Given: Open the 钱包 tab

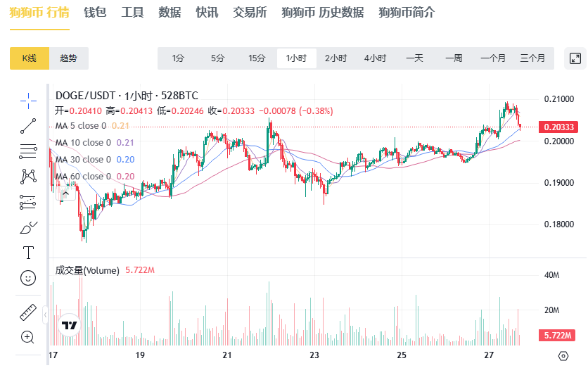Looking at the screenshot, I should [x=95, y=13].
